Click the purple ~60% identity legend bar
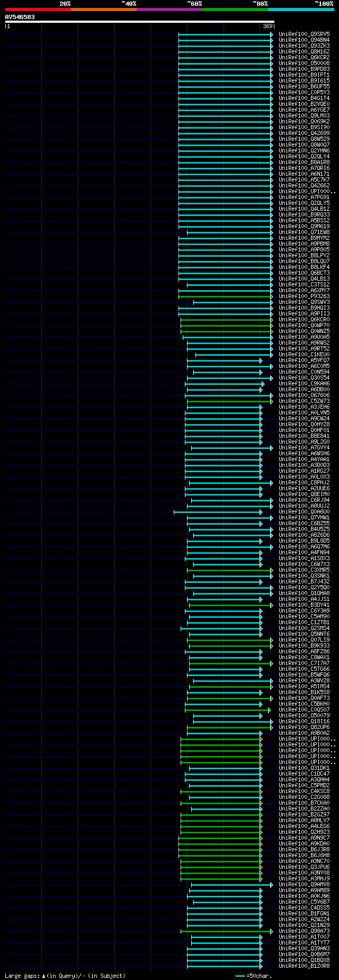The height and width of the screenshot is (980, 339). point(169,10)
